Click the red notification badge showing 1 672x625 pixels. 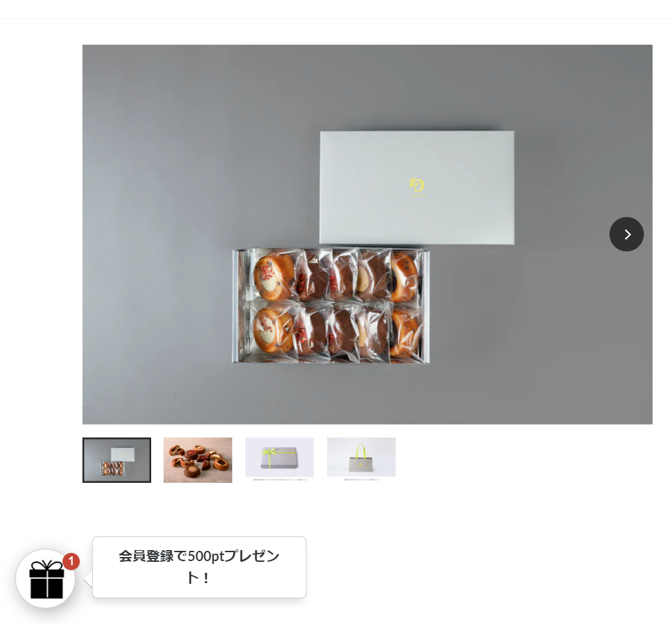point(71,561)
